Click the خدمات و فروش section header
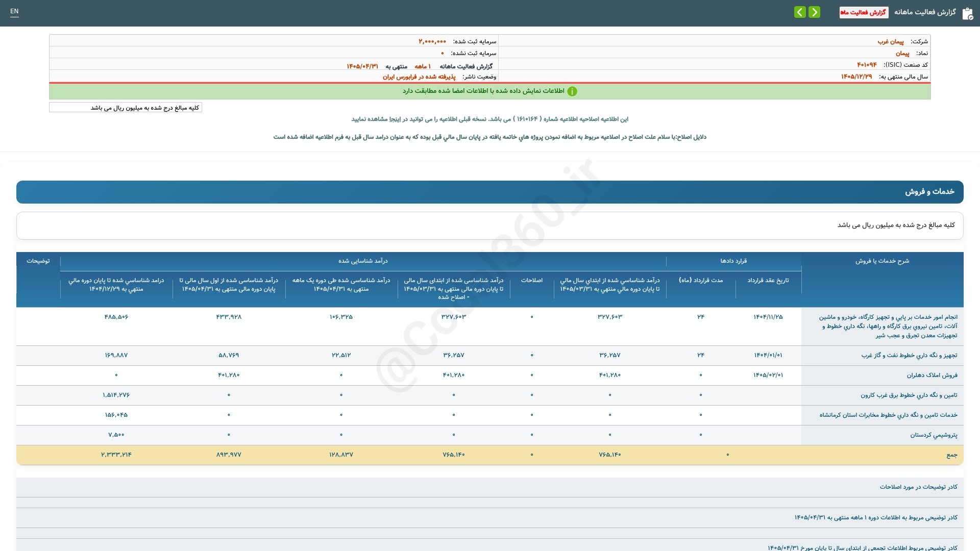 click(490, 192)
